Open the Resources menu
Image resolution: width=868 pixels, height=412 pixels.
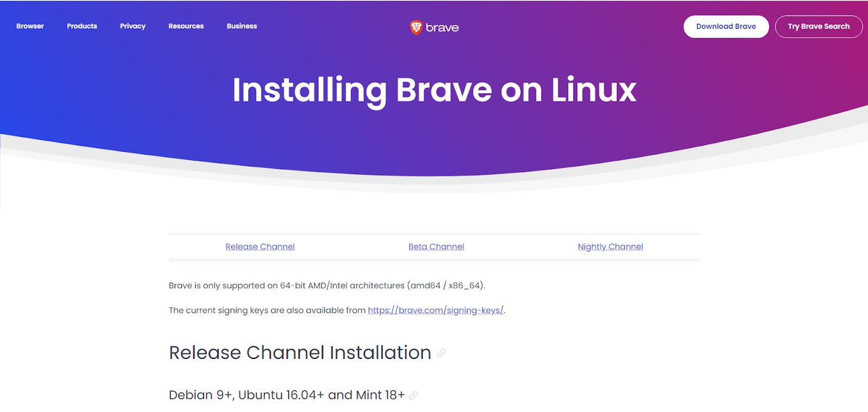coord(186,26)
